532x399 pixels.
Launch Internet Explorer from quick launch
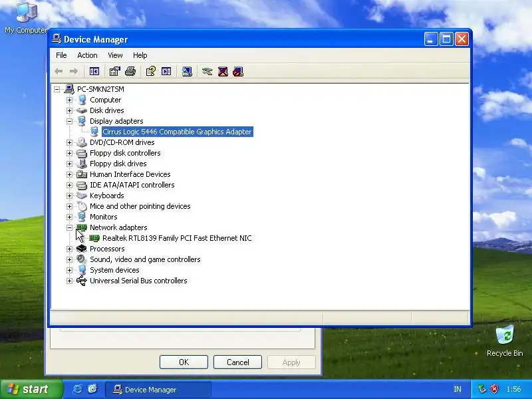point(77,389)
